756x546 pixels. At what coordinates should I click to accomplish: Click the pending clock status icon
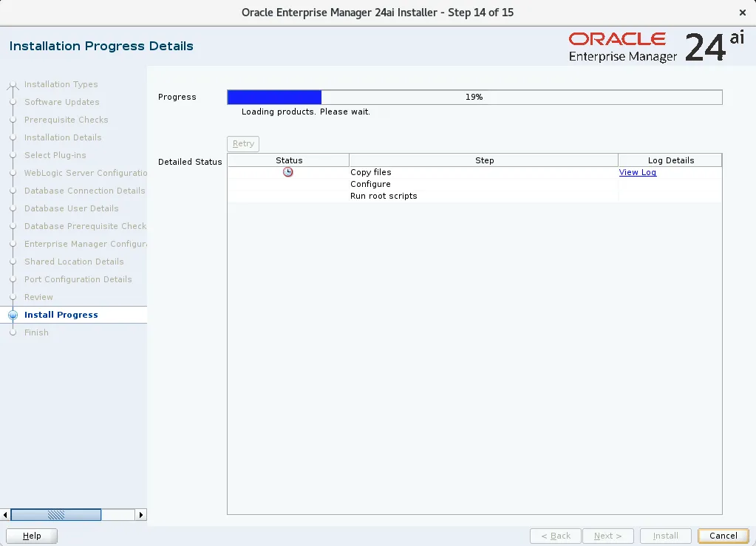point(287,171)
